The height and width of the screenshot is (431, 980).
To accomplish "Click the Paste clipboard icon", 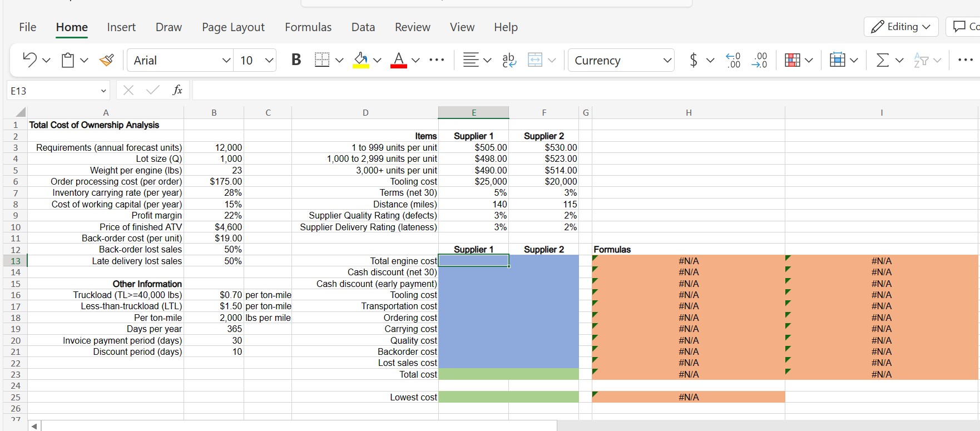I will click(68, 60).
